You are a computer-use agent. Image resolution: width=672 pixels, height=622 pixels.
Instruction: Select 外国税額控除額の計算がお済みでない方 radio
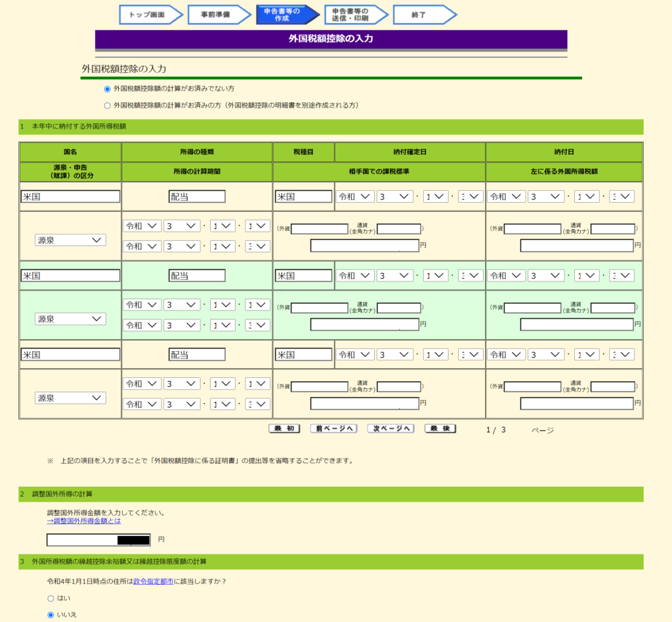(107, 89)
